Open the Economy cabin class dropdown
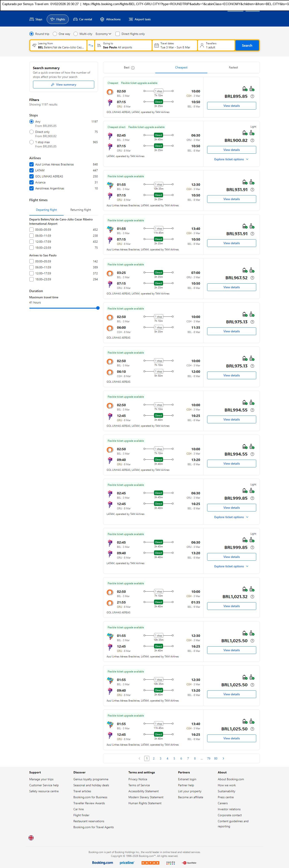289x868 pixels. (x=103, y=34)
